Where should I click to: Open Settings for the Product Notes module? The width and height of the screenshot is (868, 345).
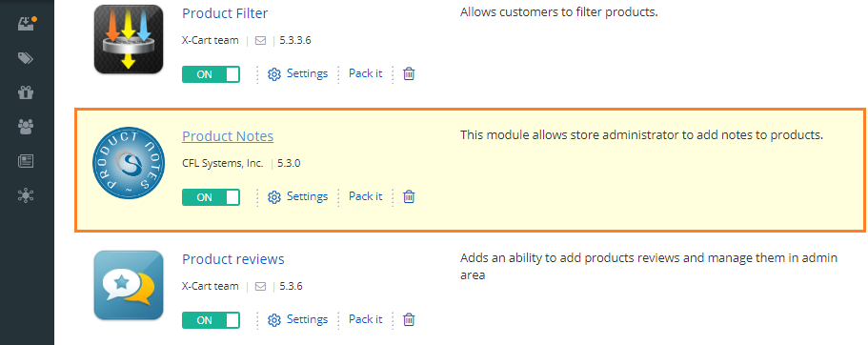point(298,196)
